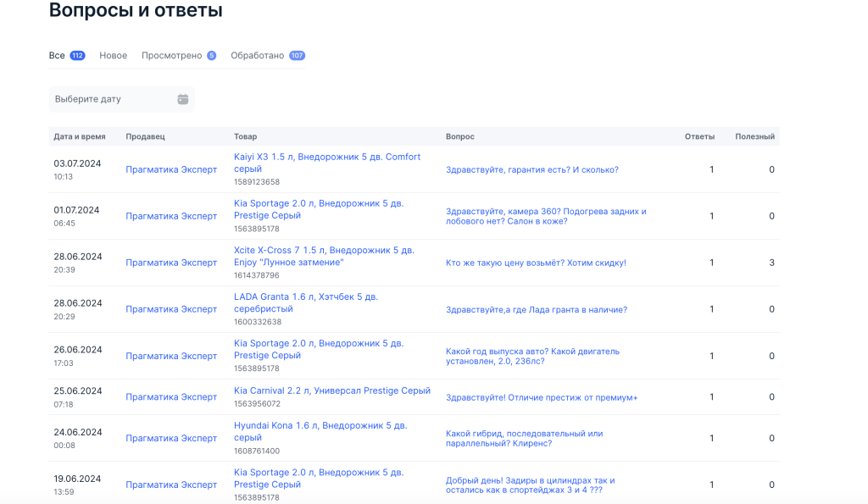Click the "Вопрос" column header
This screenshot has width=868, height=504.
[x=460, y=136]
